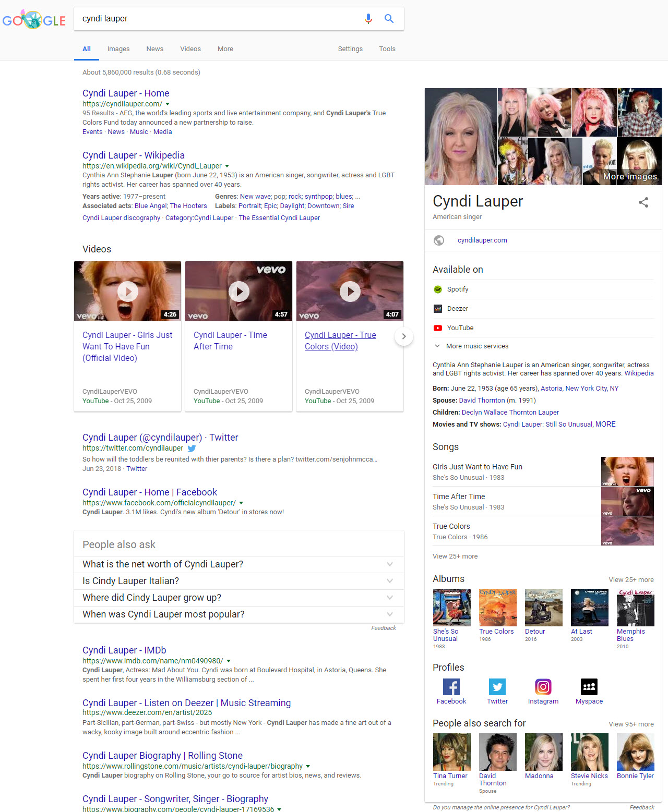
Task: Open At Last album cover
Action: tap(590, 608)
